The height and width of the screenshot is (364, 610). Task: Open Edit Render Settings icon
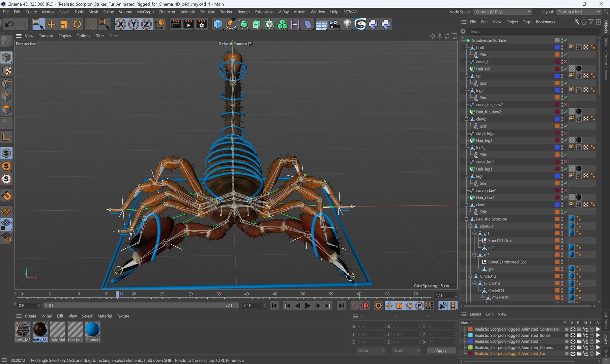pos(202,24)
